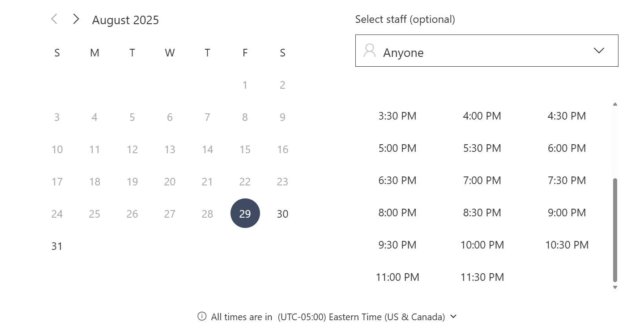
Task: Open the Select staff combo box
Action: coord(486,51)
